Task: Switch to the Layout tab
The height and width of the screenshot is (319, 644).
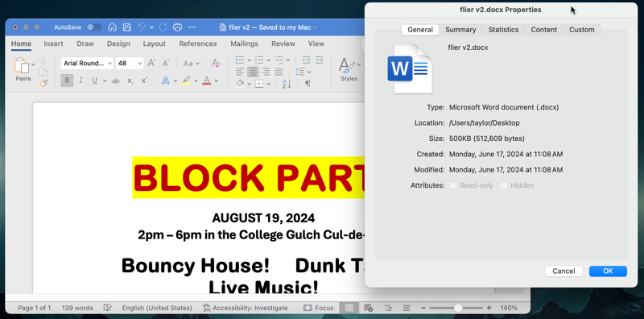Action: click(x=154, y=43)
